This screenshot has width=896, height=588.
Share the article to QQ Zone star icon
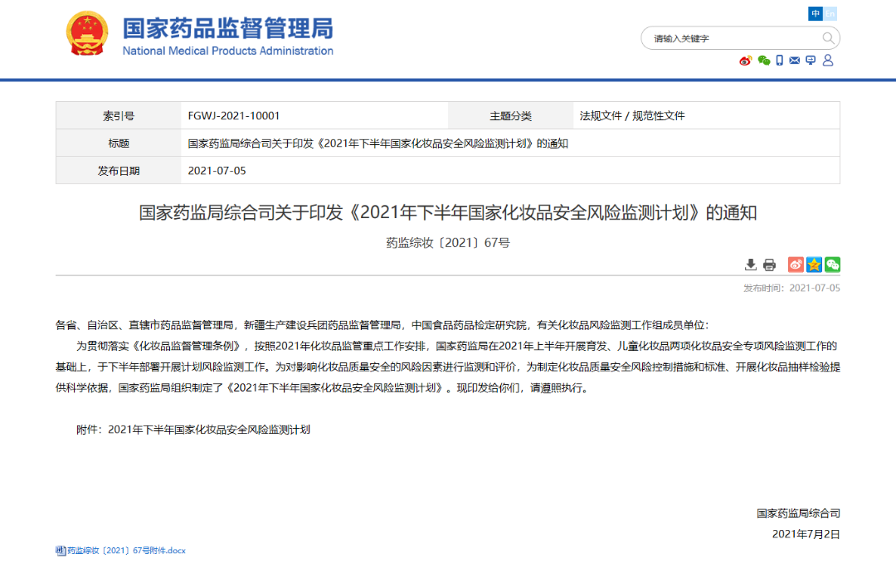814,265
